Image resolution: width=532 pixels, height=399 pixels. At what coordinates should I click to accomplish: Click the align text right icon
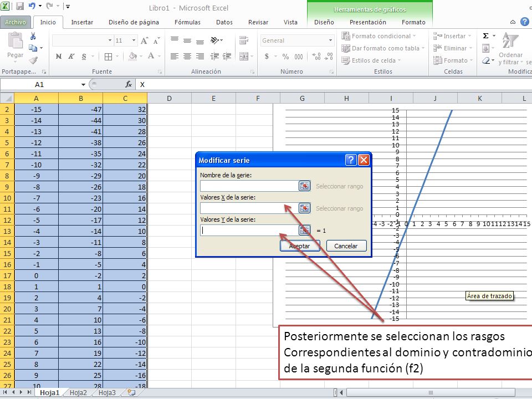tap(200, 56)
